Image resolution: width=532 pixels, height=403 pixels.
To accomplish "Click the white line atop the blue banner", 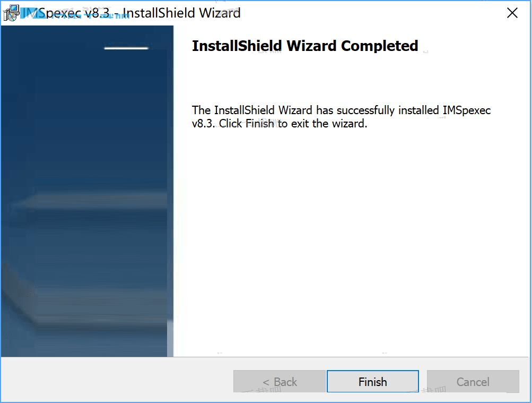I will [126, 48].
